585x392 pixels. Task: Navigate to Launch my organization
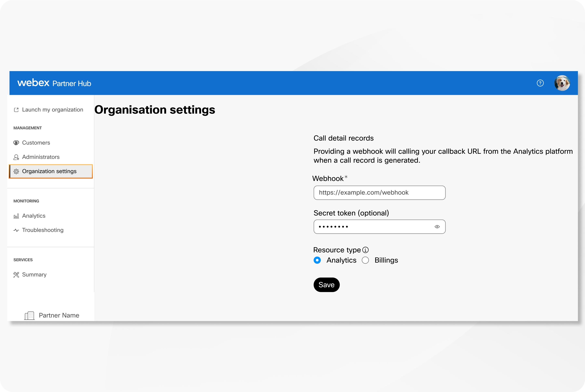(x=52, y=109)
